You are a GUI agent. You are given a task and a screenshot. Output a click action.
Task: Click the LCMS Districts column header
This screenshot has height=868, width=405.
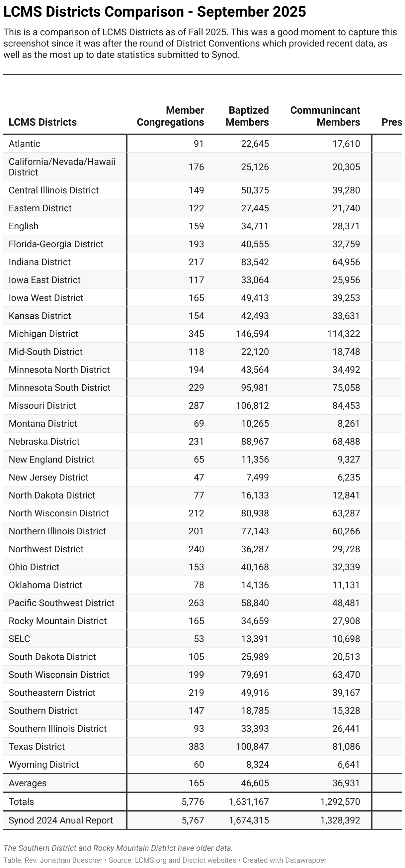[x=43, y=122]
